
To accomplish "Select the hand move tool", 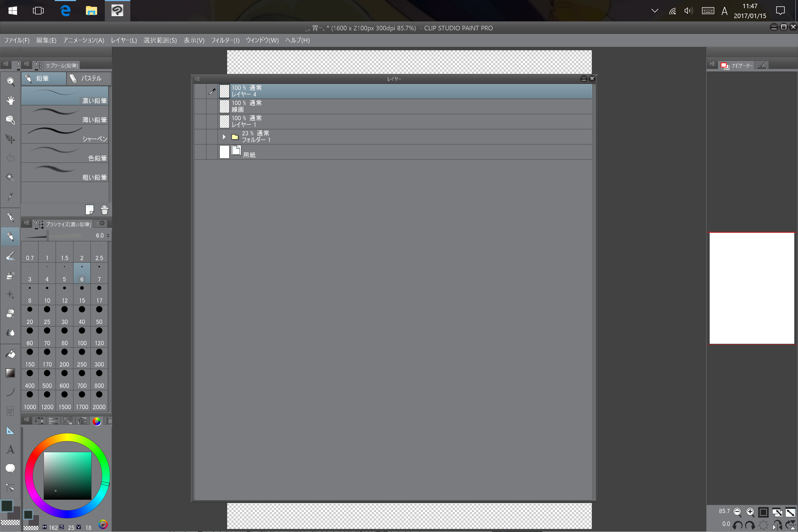I will click(x=11, y=101).
